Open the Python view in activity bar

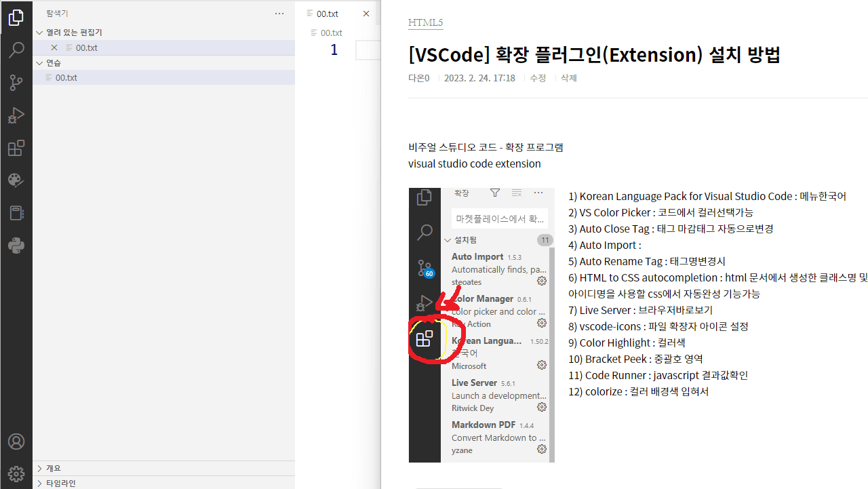[x=16, y=246]
